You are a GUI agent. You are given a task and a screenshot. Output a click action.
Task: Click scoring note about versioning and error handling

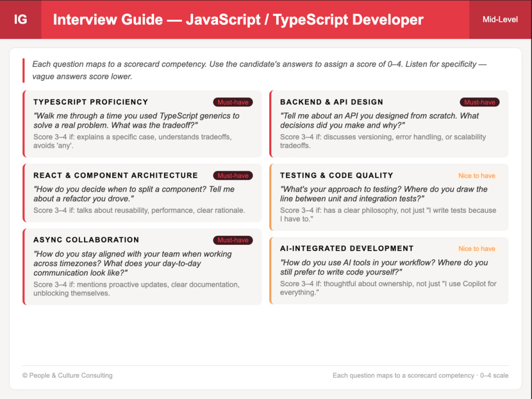(x=383, y=141)
